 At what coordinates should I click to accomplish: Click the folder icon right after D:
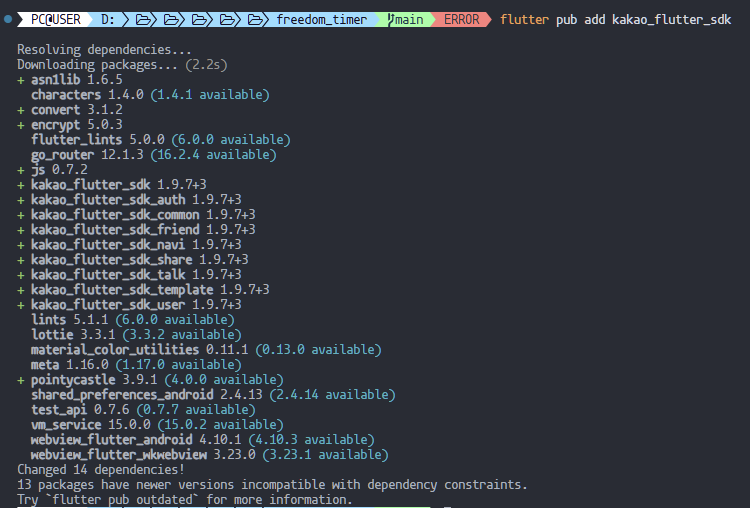(143, 20)
